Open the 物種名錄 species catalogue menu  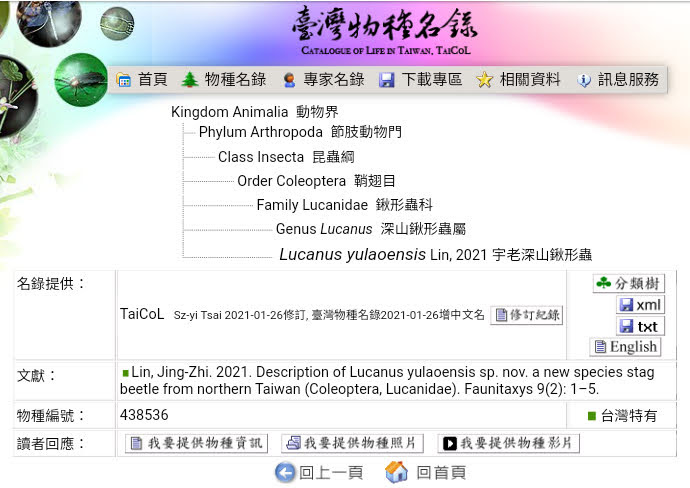click(223, 80)
